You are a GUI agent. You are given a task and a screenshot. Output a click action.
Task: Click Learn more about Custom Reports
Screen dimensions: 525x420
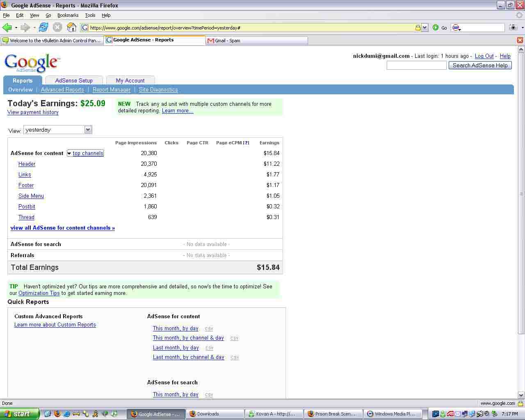(55, 324)
